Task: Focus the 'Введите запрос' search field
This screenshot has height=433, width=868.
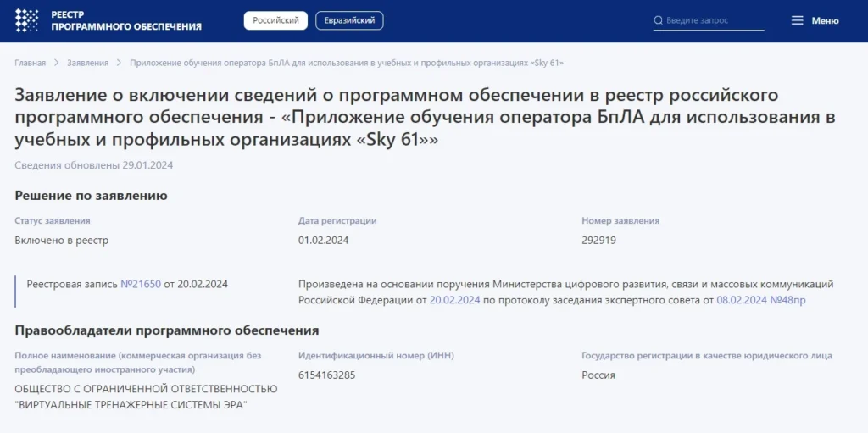Action: [714, 20]
